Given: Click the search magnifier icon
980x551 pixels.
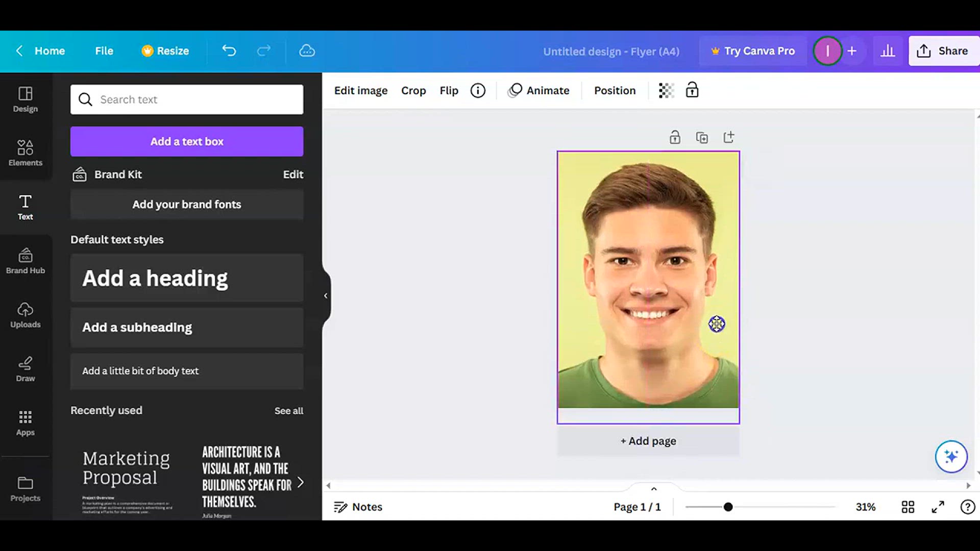Looking at the screenshot, I should click(85, 99).
